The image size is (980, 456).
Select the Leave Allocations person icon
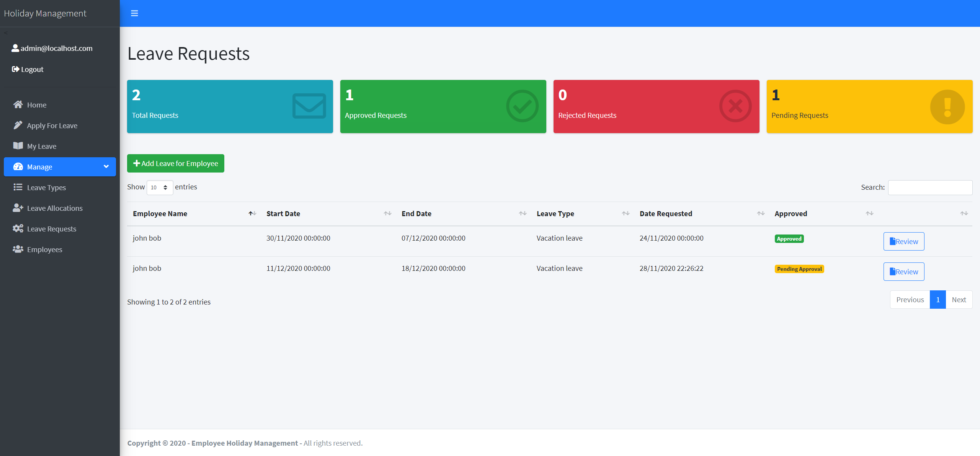[18, 208]
